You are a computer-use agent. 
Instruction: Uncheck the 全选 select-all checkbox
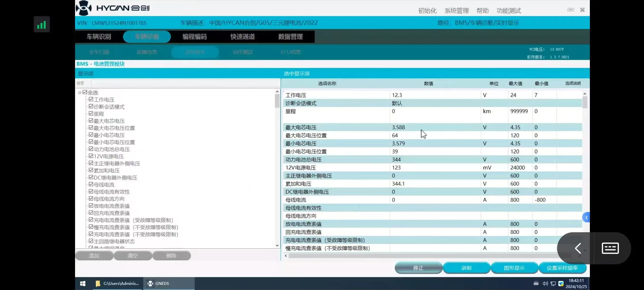click(x=85, y=92)
